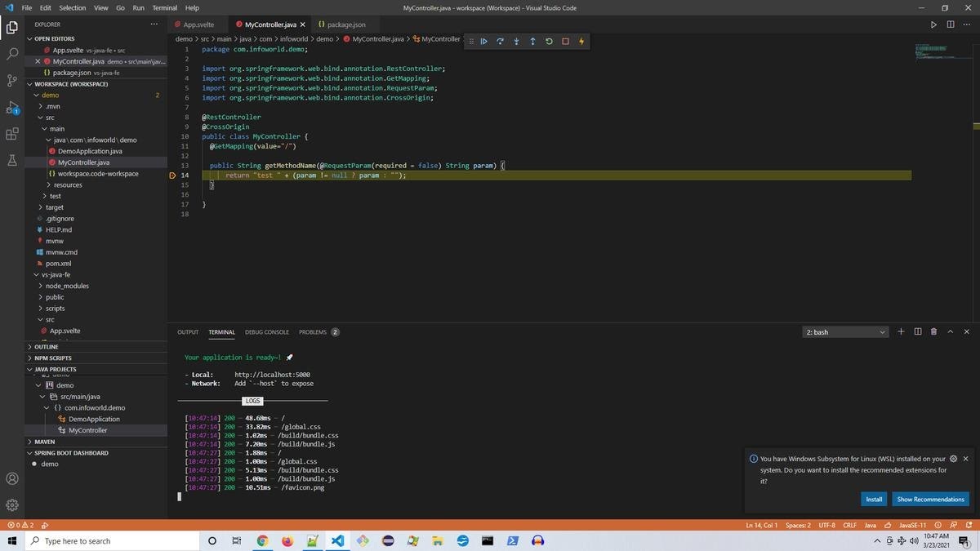Open the terminal selector showing 2: bash
Screen dimensions: 980x551
845,331
